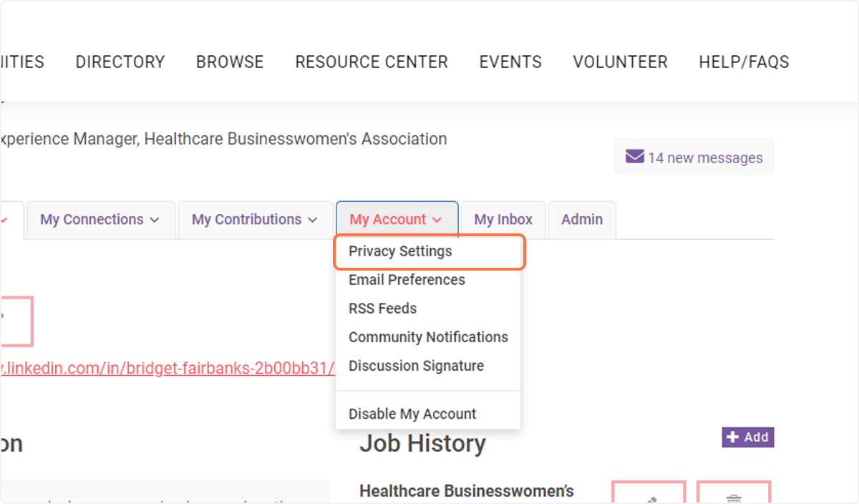The image size is (859, 504).
Task: Open HELP/FAQS navigation link
Action: point(744,62)
